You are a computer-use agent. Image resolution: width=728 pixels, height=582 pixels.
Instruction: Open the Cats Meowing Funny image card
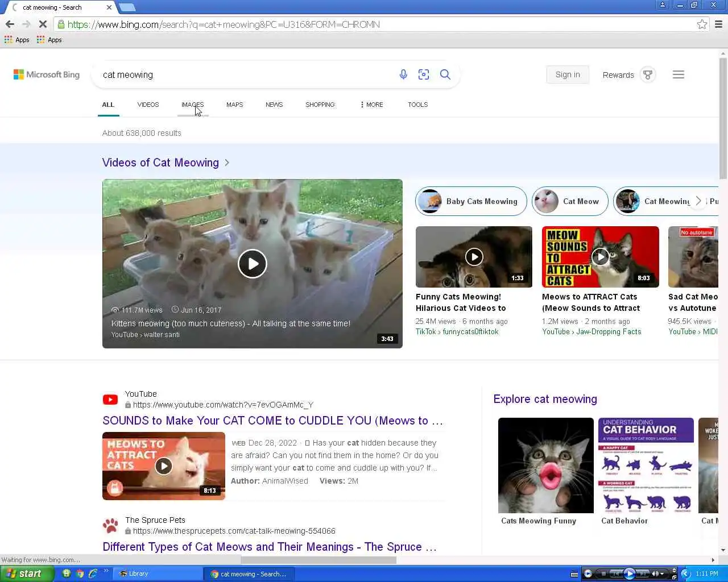(x=546, y=472)
